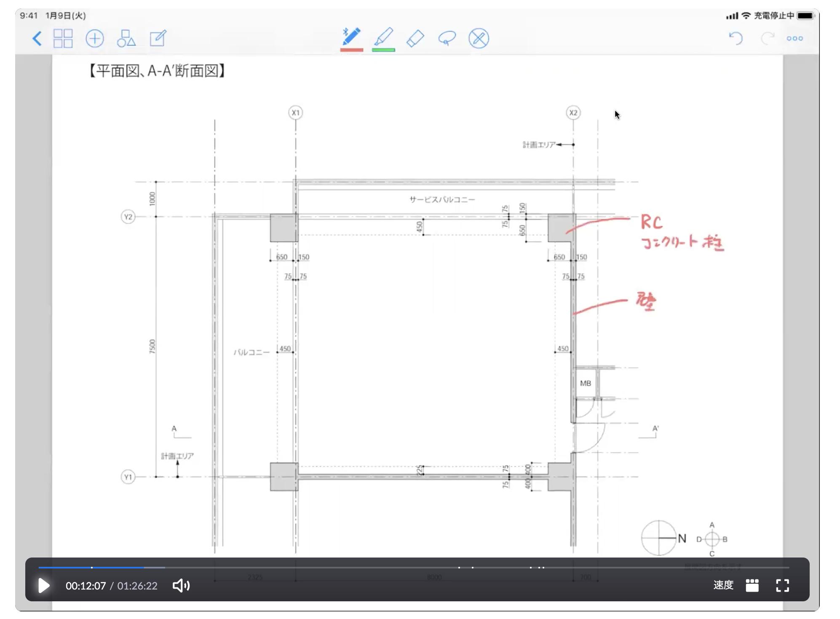This screenshot has width=840, height=619.
Task: Open the three-dots more options menu
Action: tap(795, 38)
